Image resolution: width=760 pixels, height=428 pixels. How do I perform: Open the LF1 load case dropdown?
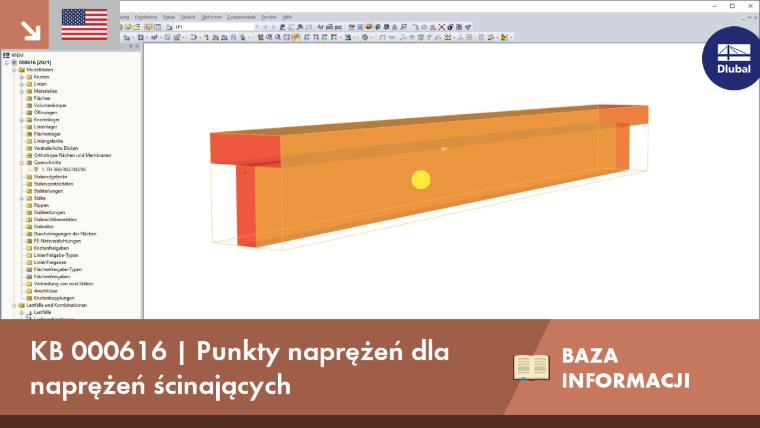[256, 27]
